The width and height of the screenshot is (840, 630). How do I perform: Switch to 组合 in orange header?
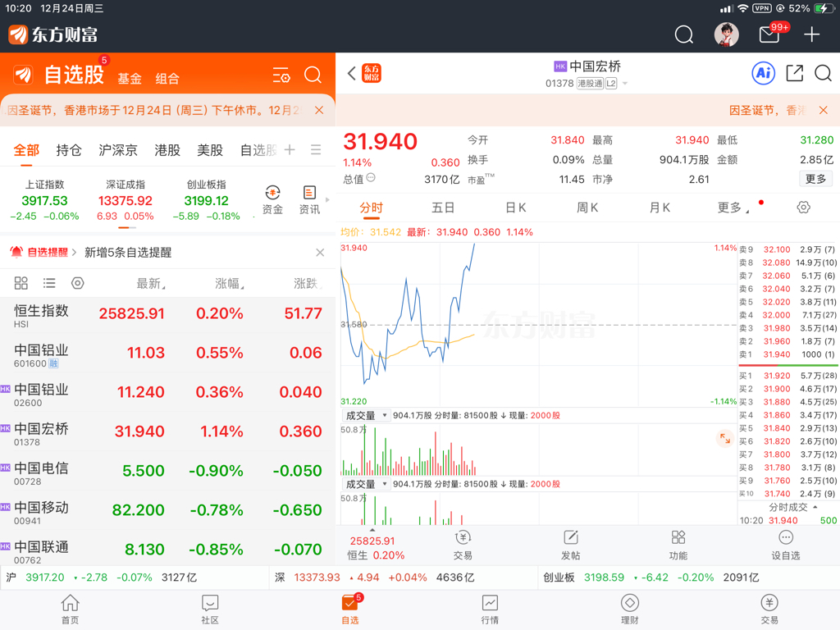(167, 79)
